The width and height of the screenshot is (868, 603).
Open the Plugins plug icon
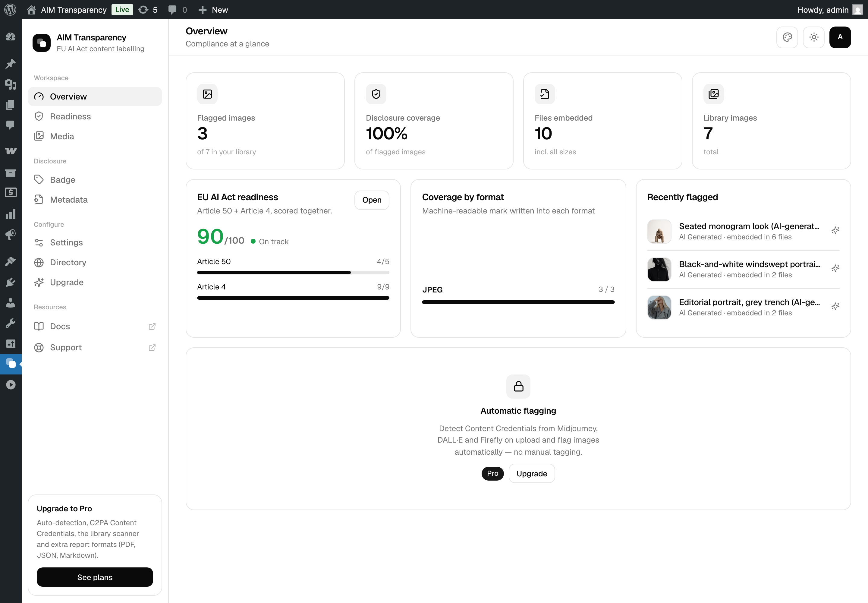(x=11, y=282)
